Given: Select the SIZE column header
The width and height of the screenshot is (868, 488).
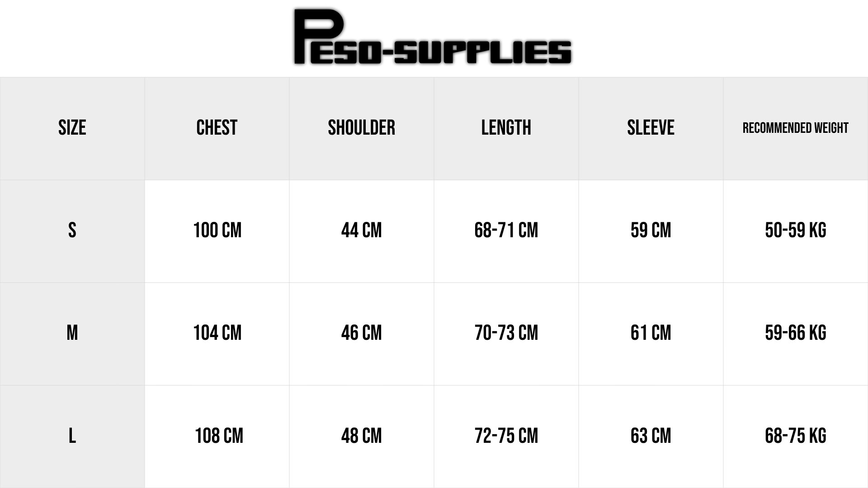Looking at the screenshot, I should click(x=72, y=128).
